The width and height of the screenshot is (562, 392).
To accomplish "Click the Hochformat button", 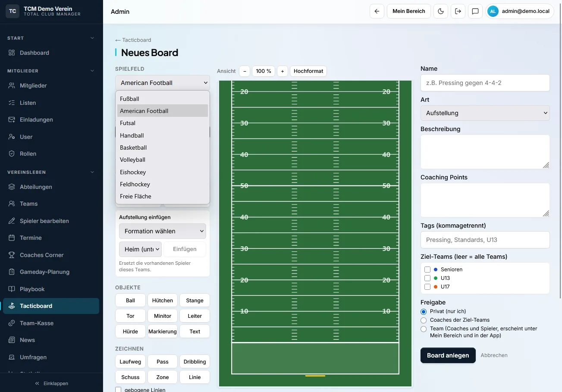I will click(308, 71).
